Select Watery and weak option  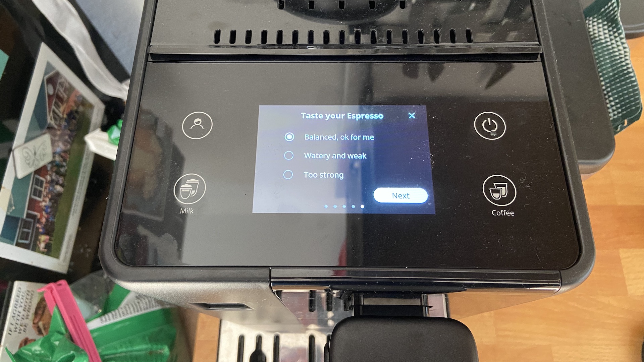coord(287,156)
